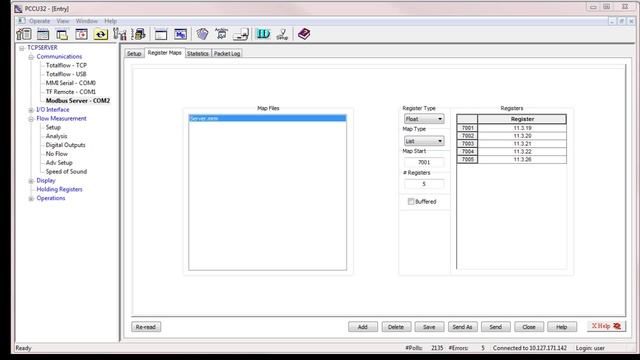Toggle the Buffered checkbox
The width and height of the screenshot is (640, 360).
(411, 202)
